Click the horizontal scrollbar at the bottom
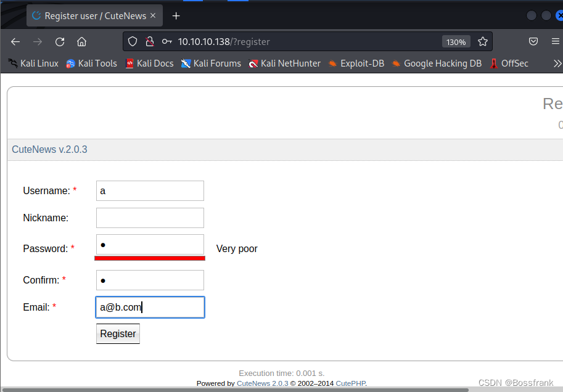 pyautogui.click(x=237, y=390)
